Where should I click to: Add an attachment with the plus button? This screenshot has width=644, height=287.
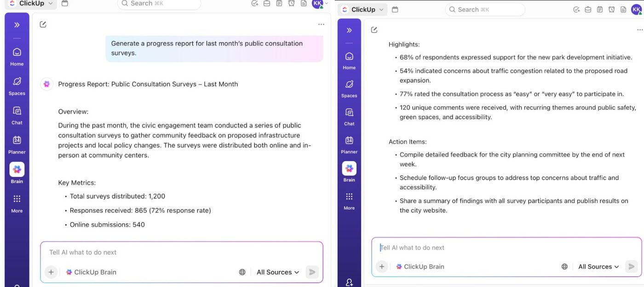tap(51, 272)
